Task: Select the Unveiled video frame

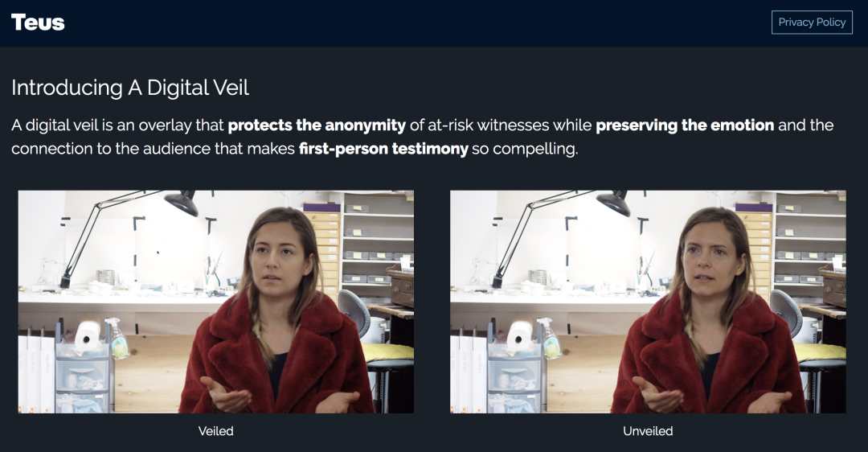Action: (648, 302)
